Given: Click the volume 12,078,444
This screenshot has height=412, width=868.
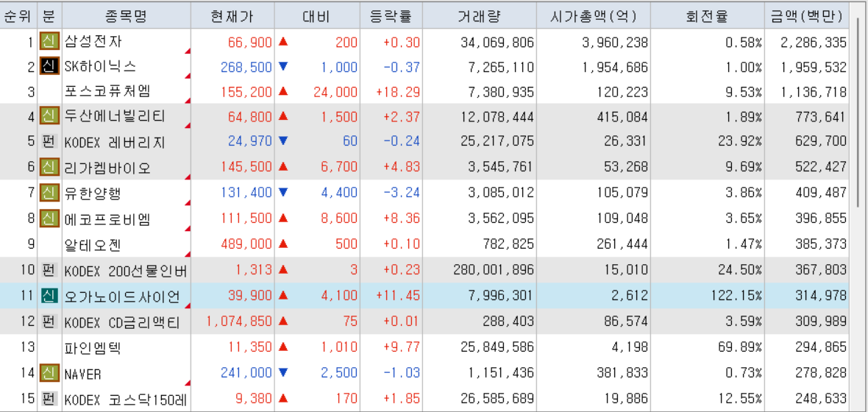Looking at the screenshot, I should (x=497, y=117).
